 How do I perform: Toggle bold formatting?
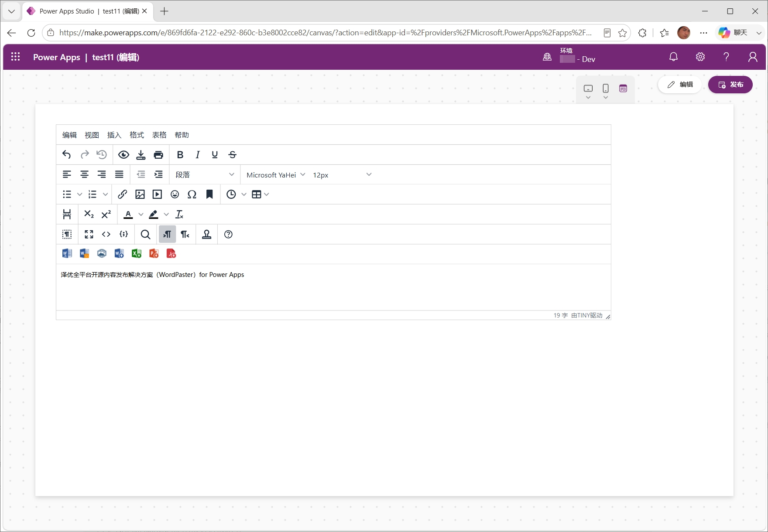[180, 155]
